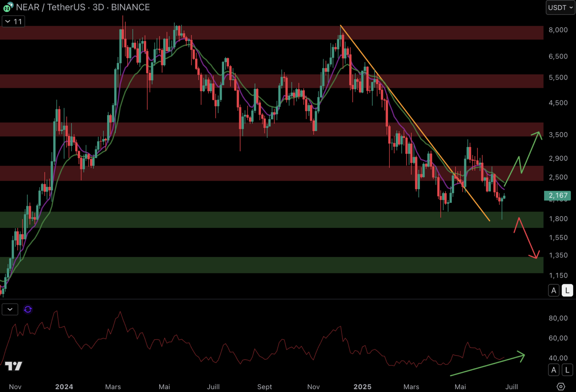Toggle auto scale A on RSI pane
The width and height of the screenshot is (576, 392).
click(553, 370)
